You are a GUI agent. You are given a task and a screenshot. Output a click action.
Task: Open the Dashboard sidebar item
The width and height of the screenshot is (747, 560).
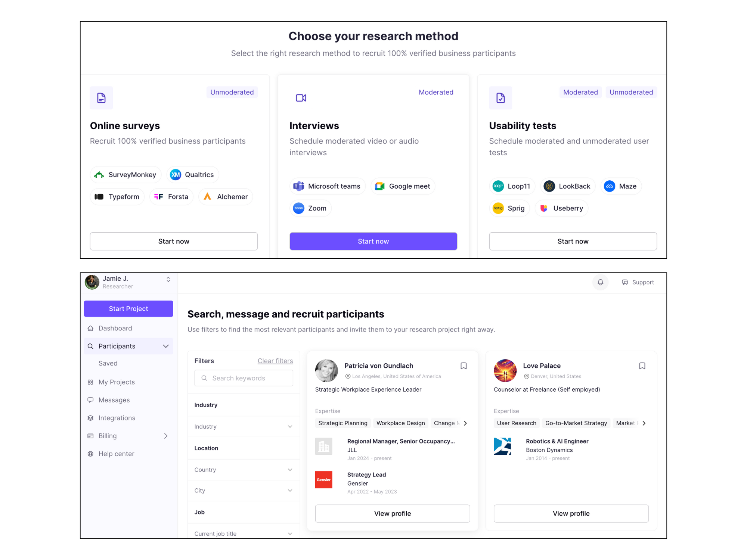[115, 328]
